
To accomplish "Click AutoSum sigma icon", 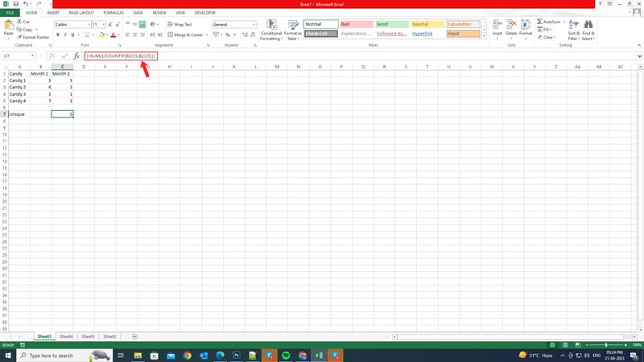I will (x=539, y=22).
